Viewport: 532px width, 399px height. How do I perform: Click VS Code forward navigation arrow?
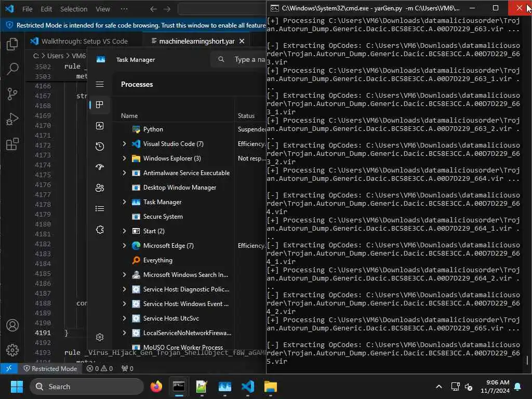[167, 9]
